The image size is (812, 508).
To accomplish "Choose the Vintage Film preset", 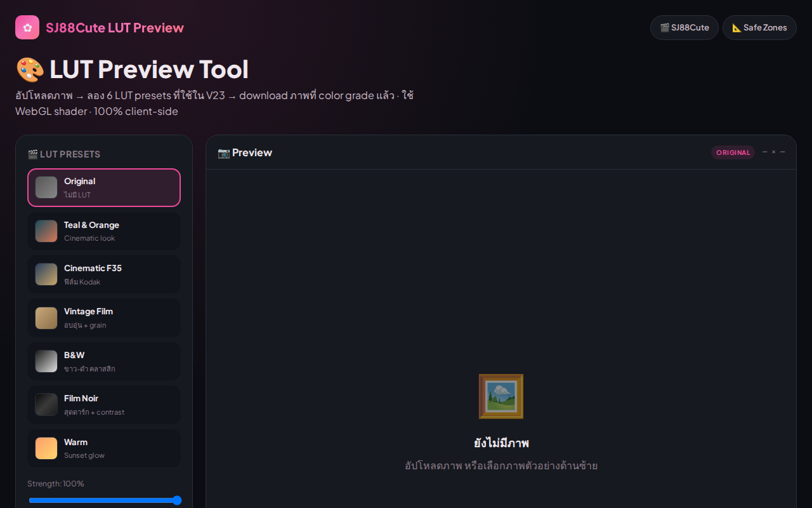I will [x=104, y=317].
